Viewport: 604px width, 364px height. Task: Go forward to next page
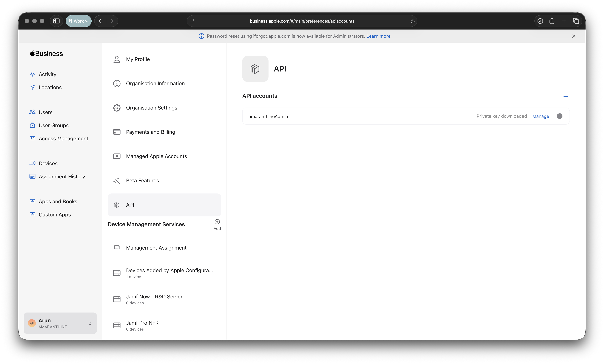pos(112,21)
